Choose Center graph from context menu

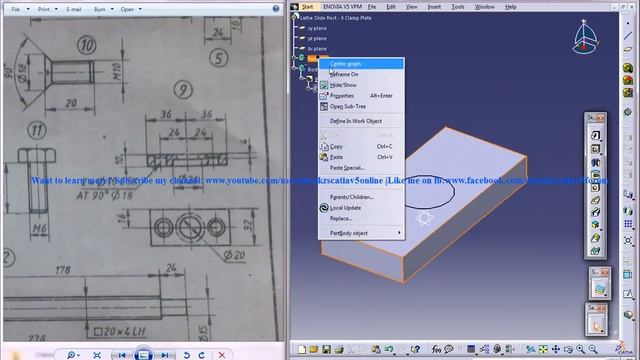tap(361, 64)
